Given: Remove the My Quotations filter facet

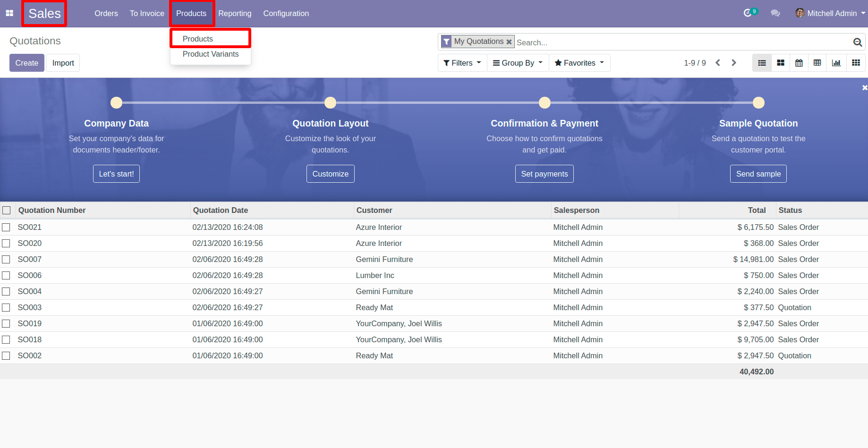Looking at the screenshot, I should [509, 42].
